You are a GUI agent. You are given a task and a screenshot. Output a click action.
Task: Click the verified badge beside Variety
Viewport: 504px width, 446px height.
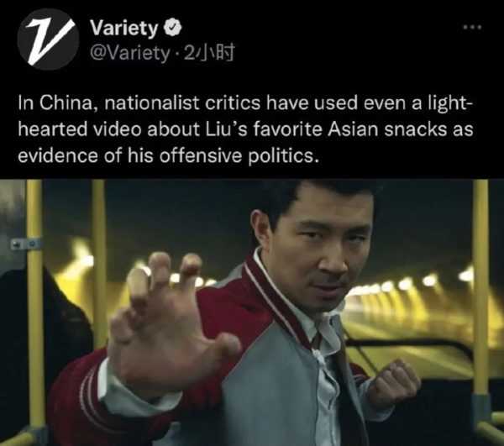(x=173, y=28)
